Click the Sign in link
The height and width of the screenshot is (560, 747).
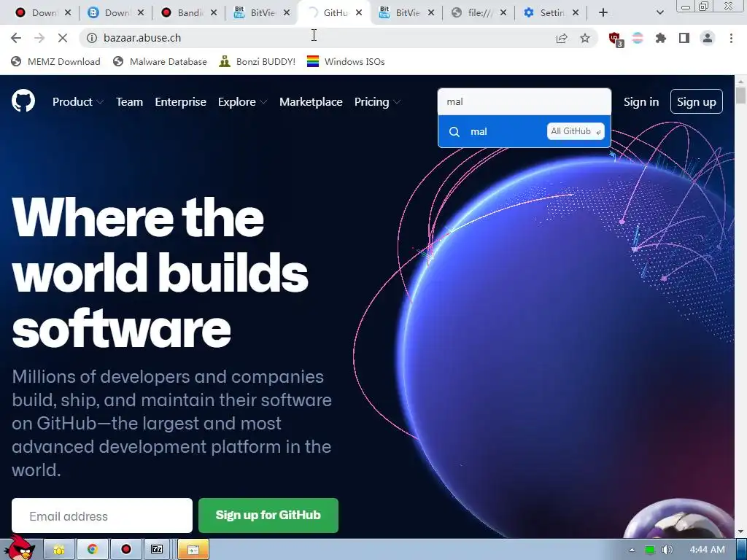(641, 102)
